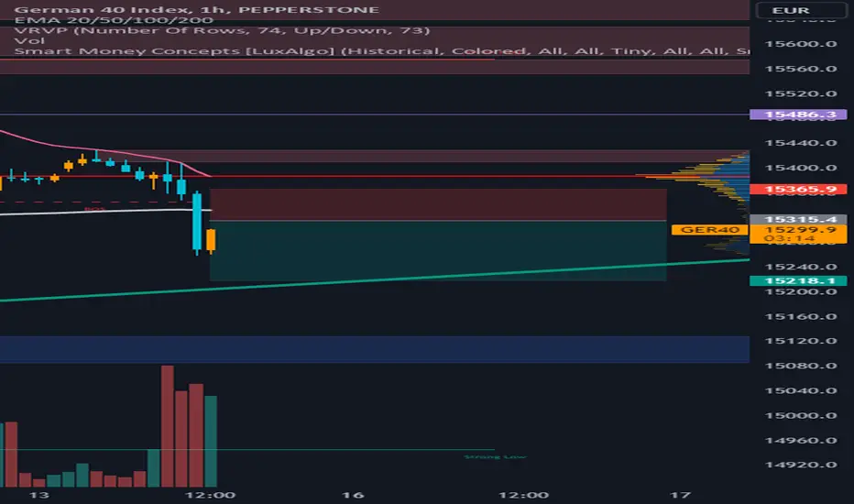Screen dimensions: 854x504
Task: Click the German 40 Index chart title
Action: click(x=196, y=9)
